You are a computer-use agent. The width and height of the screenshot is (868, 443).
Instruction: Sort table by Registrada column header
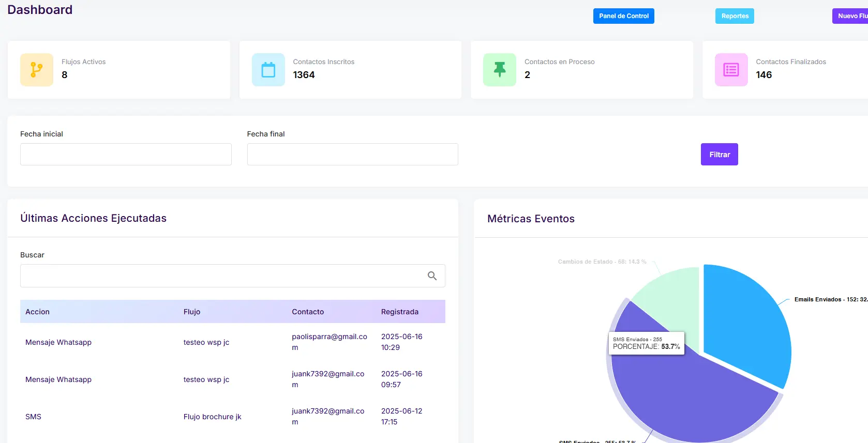click(400, 312)
